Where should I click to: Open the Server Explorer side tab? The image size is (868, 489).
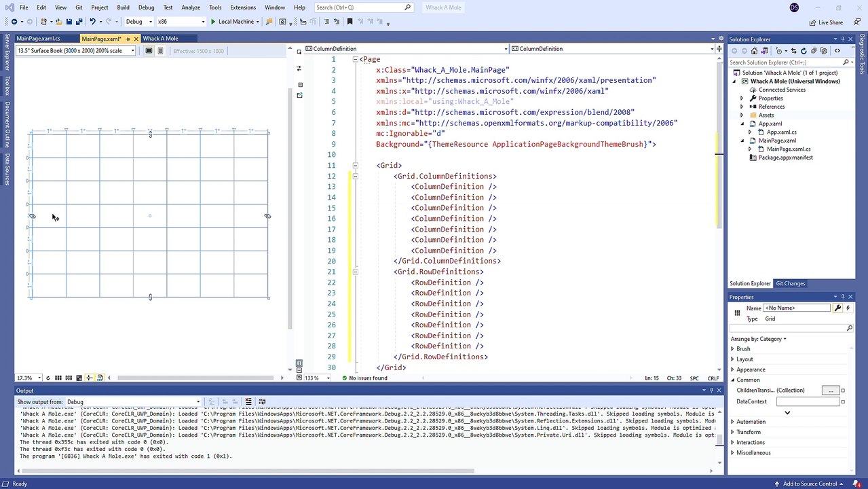point(7,52)
